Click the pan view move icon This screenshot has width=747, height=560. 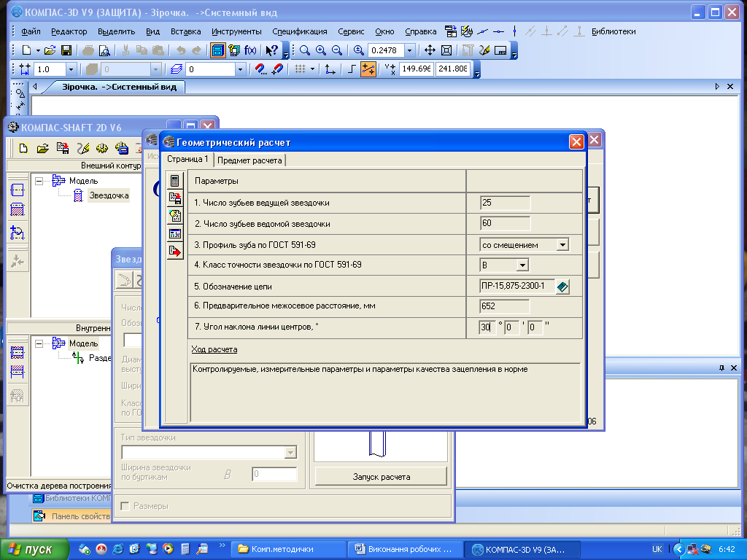(x=430, y=50)
